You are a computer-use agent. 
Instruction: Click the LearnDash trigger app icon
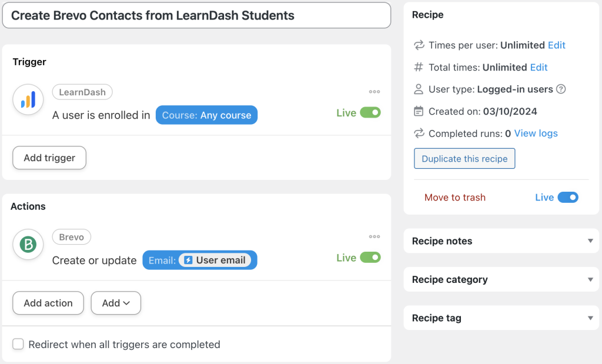click(x=28, y=99)
